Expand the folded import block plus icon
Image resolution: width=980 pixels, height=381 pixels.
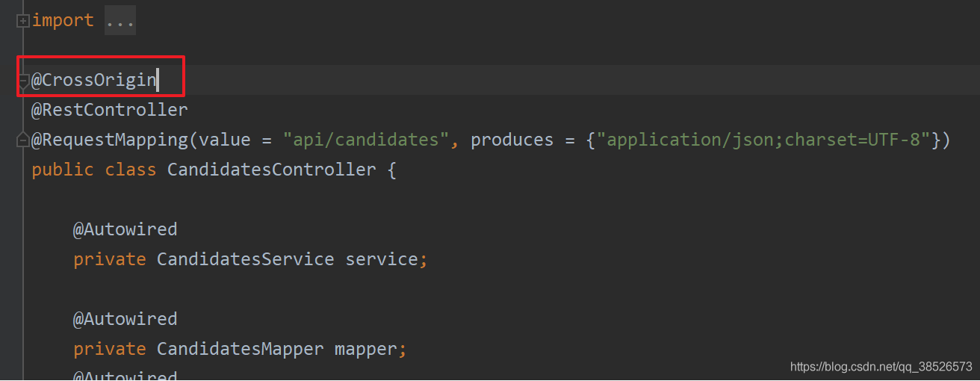coord(22,21)
